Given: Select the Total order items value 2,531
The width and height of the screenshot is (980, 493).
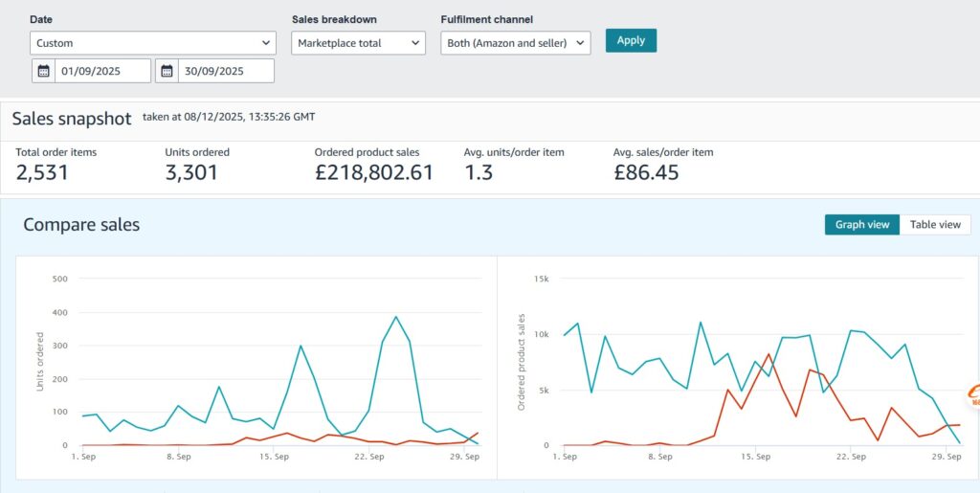Looking at the screenshot, I should 42,172.
